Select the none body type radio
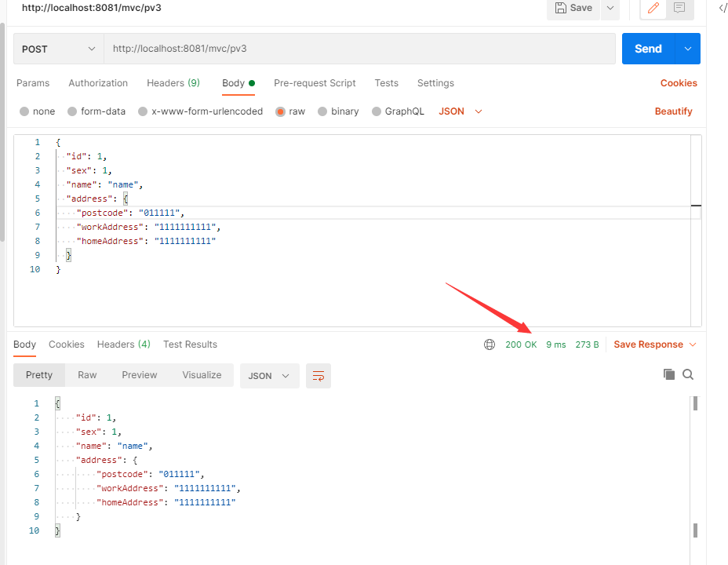This screenshot has height=565, width=728. pos(24,111)
